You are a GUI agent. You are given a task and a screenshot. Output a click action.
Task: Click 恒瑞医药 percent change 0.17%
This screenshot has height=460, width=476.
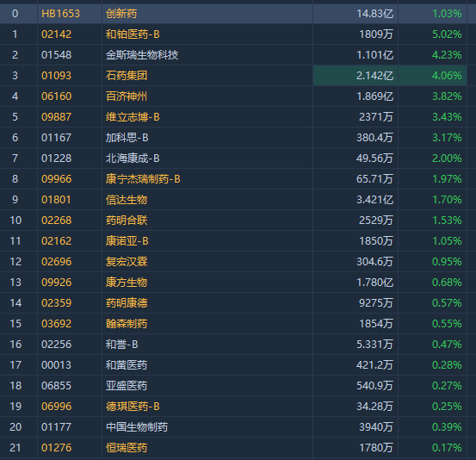pyautogui.click(x=447, y=448)
